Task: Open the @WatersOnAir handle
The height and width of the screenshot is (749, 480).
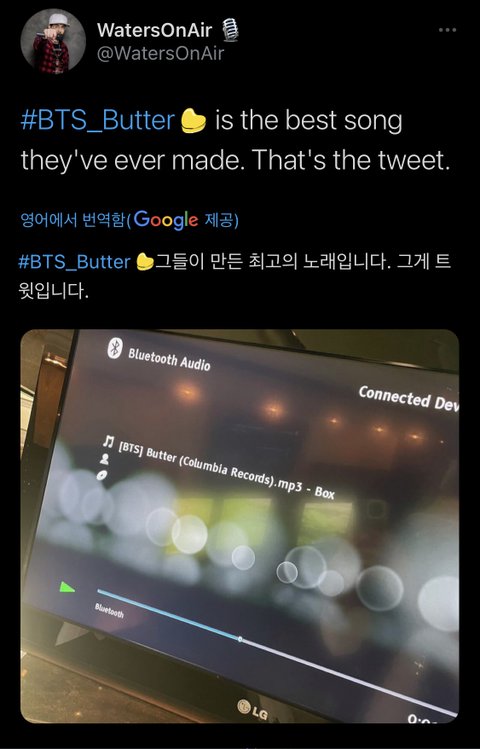Action: [160, 53]
